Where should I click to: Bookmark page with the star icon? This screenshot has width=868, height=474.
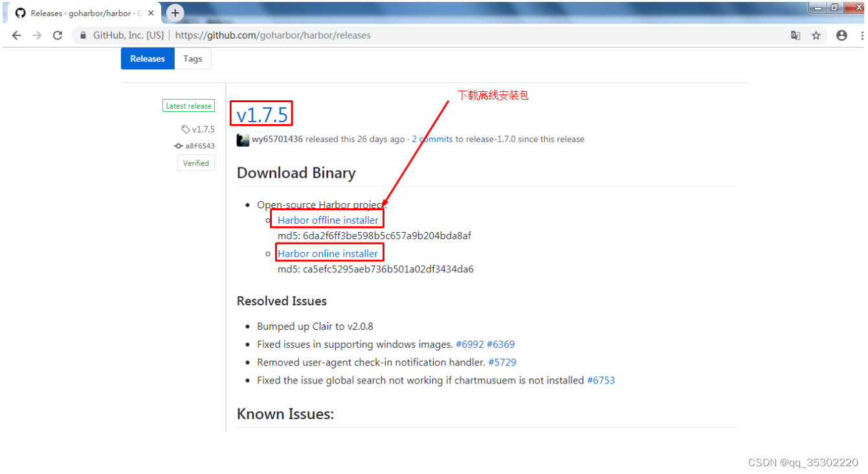tap(816, 36)
